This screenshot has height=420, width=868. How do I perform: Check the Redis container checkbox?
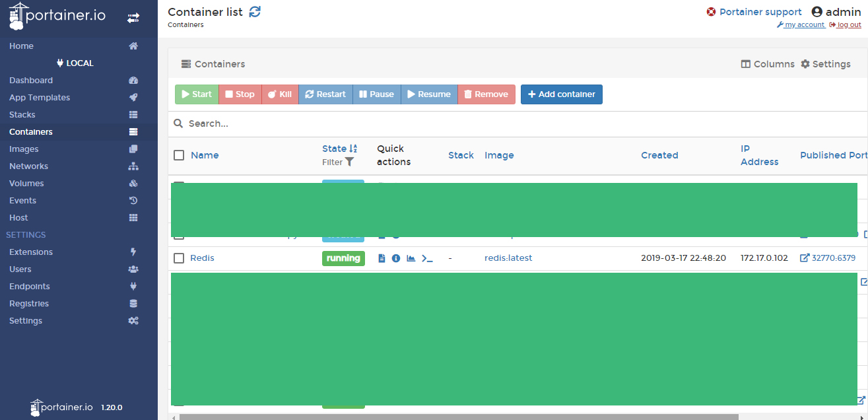(x=179, y=258)
